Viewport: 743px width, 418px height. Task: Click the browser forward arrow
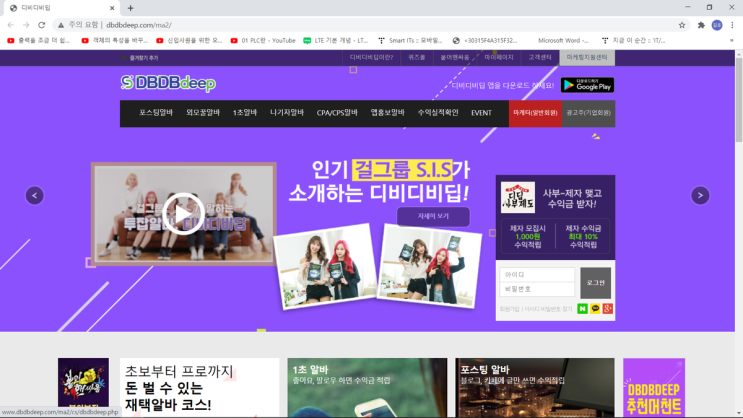coord(26,25)
